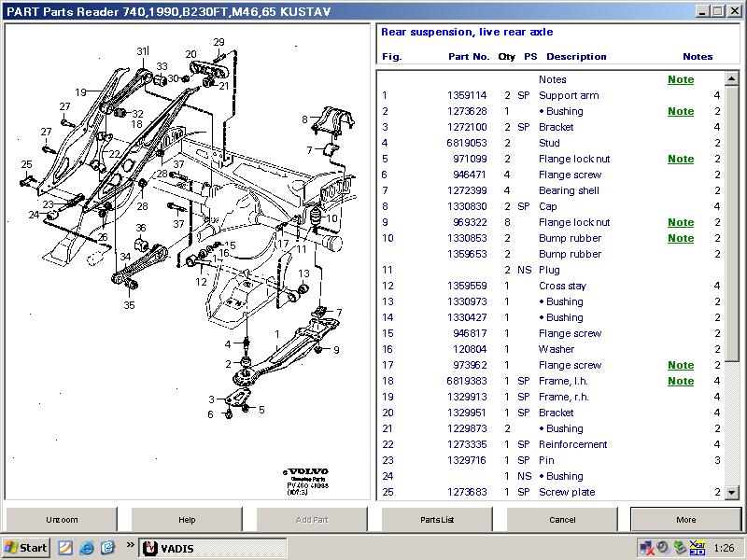View the Note for Flange lock nut 971099
The image size is (747, 560).
click(681, 159)
